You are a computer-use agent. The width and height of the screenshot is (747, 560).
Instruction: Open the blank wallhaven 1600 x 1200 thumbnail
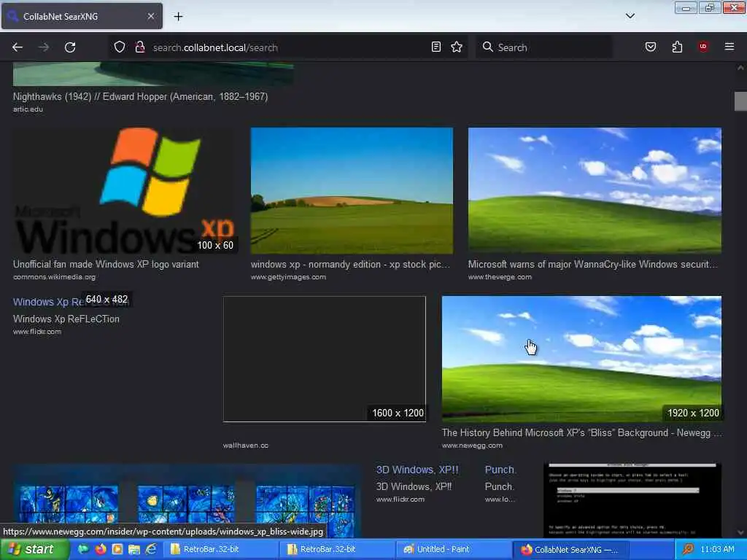click(x=325, y=359)
